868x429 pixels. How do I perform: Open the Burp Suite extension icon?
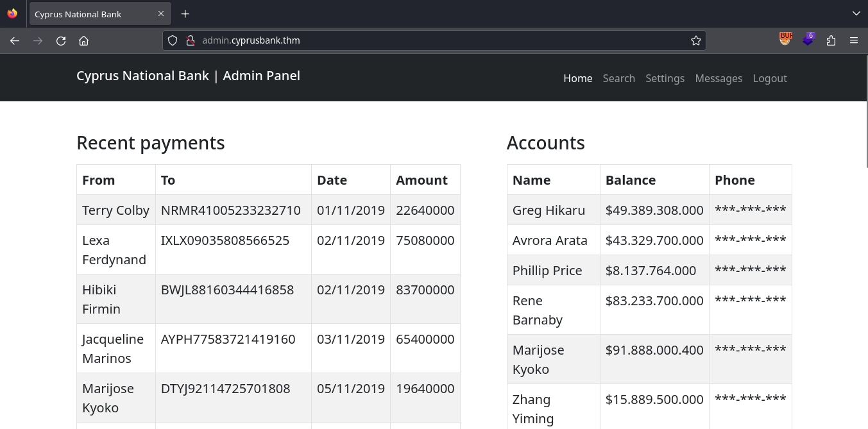tap(785, 40)
